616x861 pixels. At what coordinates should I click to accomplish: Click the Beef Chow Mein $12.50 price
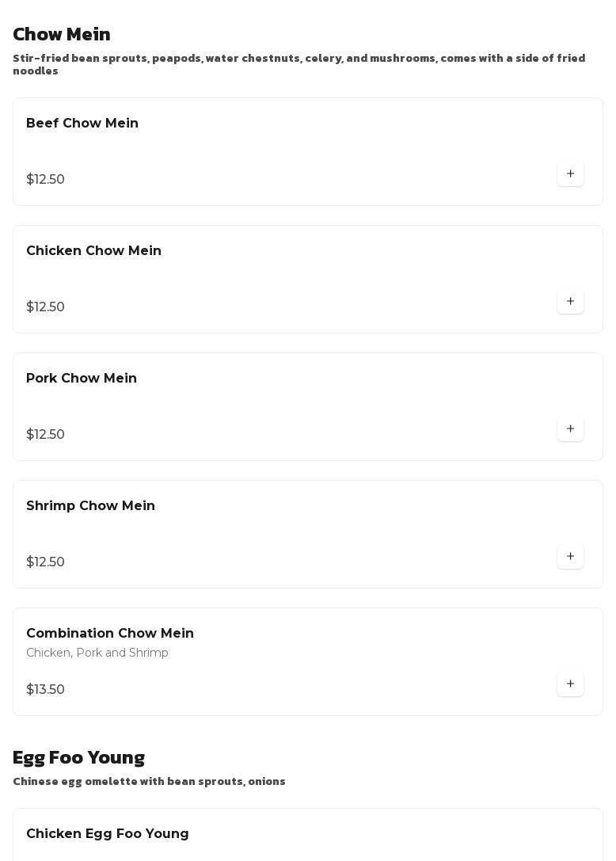pos(45,180)
